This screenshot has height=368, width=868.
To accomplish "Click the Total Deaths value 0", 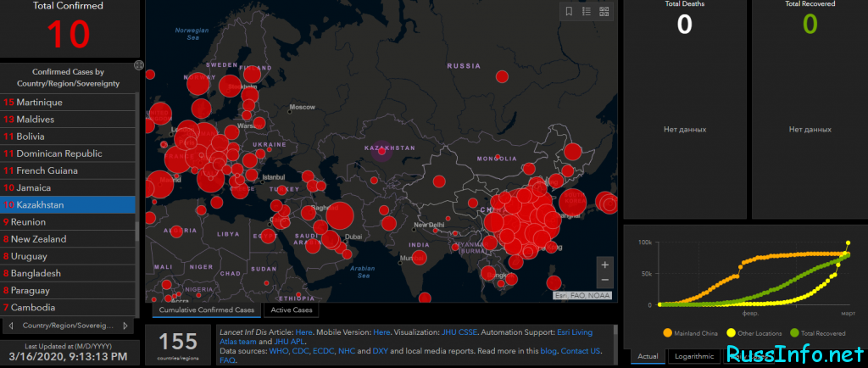I will [685, 25].
